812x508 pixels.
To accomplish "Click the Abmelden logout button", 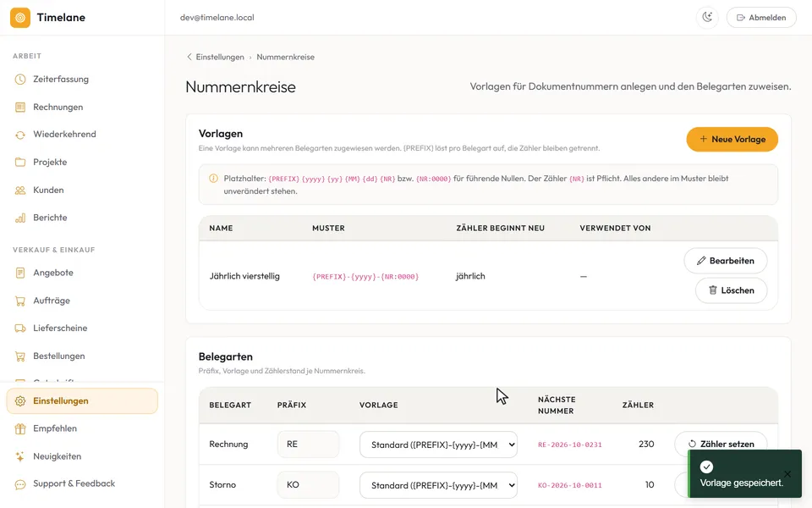I will pyautogui.click(x=761, y=18).
